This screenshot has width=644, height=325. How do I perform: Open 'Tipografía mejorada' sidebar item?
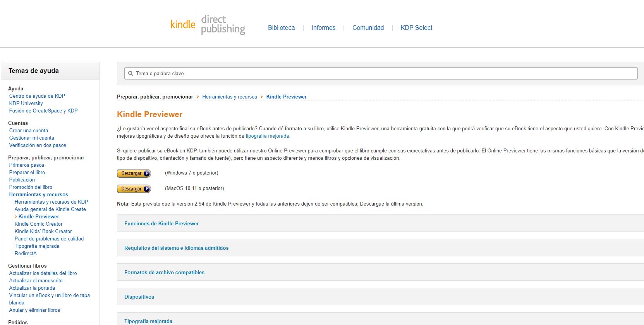(x=37, y=246)
